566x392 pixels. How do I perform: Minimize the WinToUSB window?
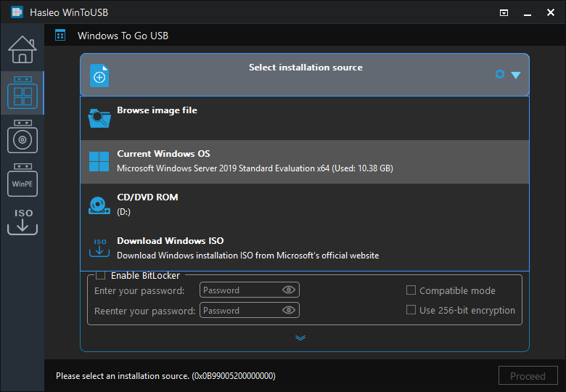528,13
